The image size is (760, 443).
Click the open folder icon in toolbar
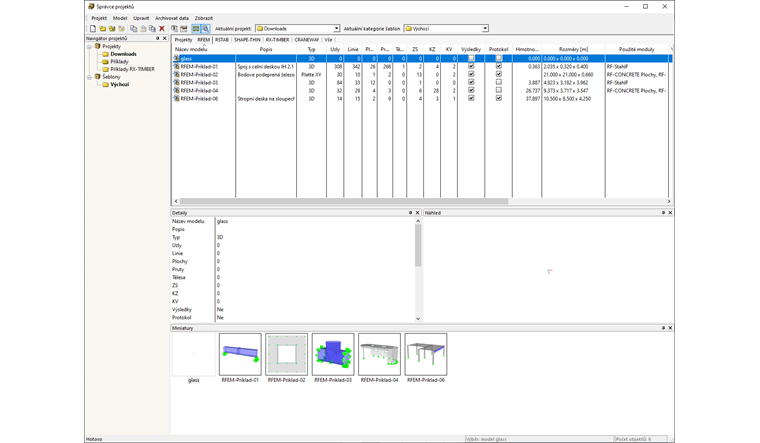[x=102, y=29]
